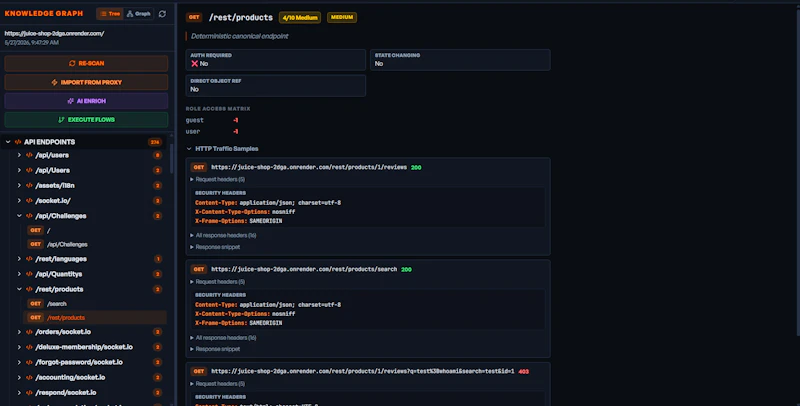Select GET /api/Challenges child entry
Viewport: 800px width, 406px height.
point(96,244)
